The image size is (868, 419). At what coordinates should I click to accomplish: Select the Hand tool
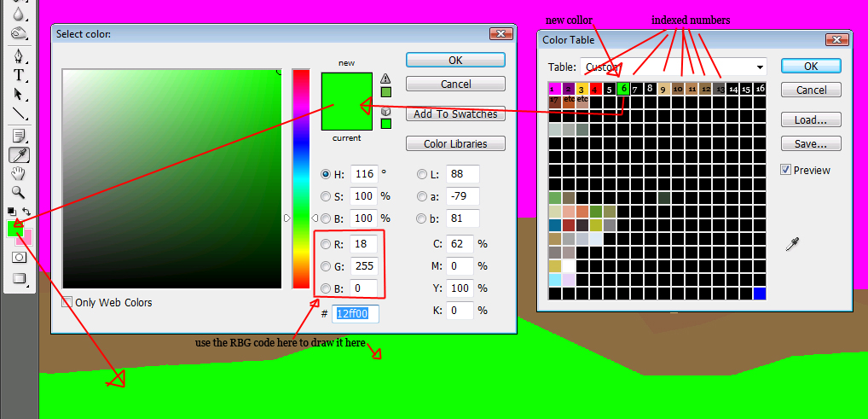pyautogui.click(x=18, y=173)
